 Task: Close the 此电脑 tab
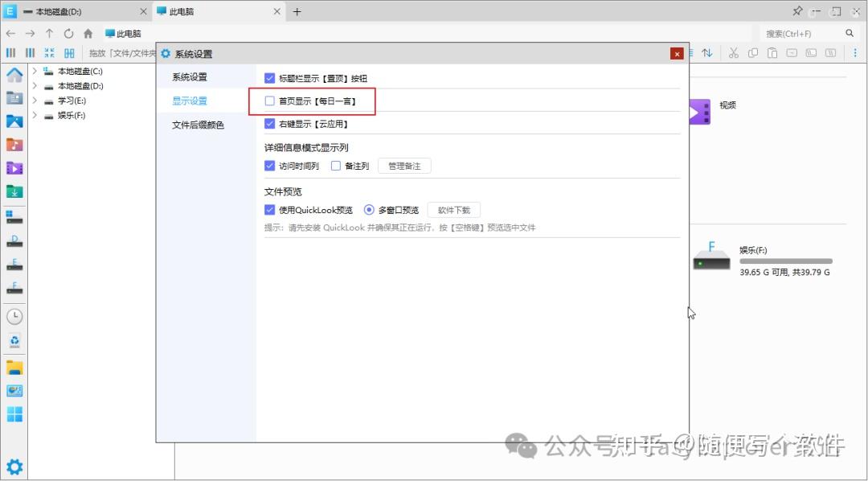[277, 11]
